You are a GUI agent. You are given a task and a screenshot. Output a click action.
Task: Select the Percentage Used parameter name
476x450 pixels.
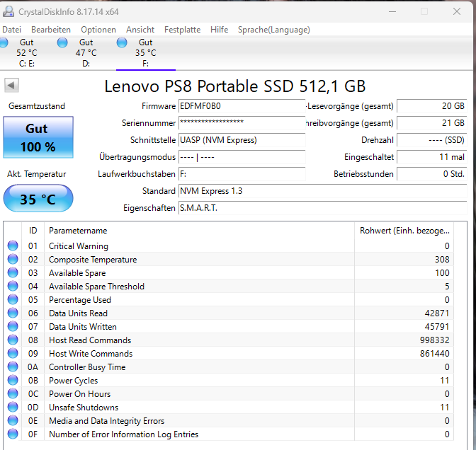pyautogui.click(x=80, y=300)
